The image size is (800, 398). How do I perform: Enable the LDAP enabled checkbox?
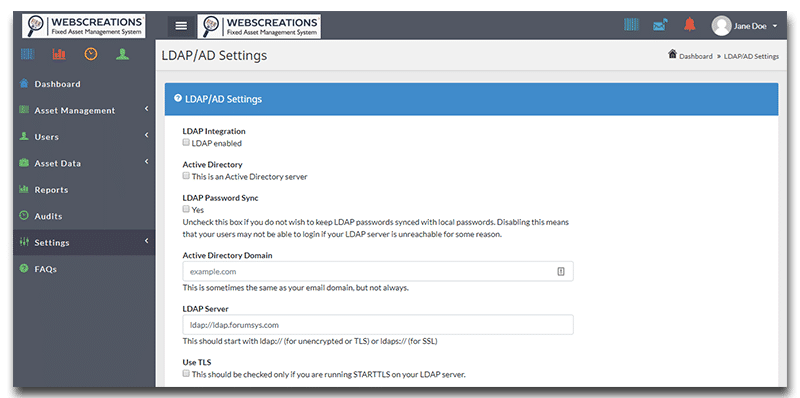pos(186,143)
